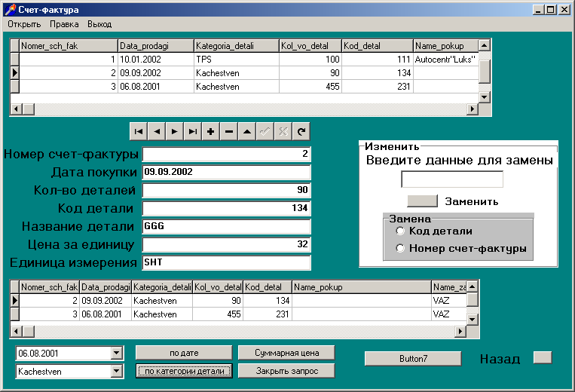Insert new record with plus button
The width and height of the screenshot is (575, 392).
[211, 130]
